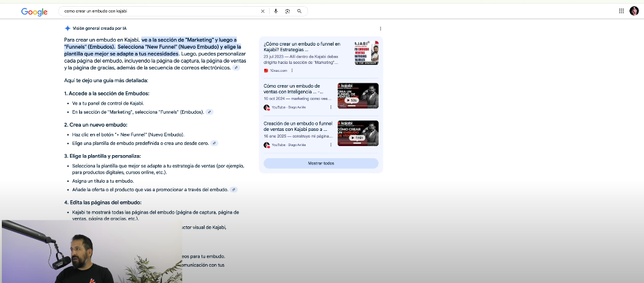Click bullet 'Asigna un título a tu embudo.'
The height and width of the screenshot is (283, 644).
click(x=103, y=181)
